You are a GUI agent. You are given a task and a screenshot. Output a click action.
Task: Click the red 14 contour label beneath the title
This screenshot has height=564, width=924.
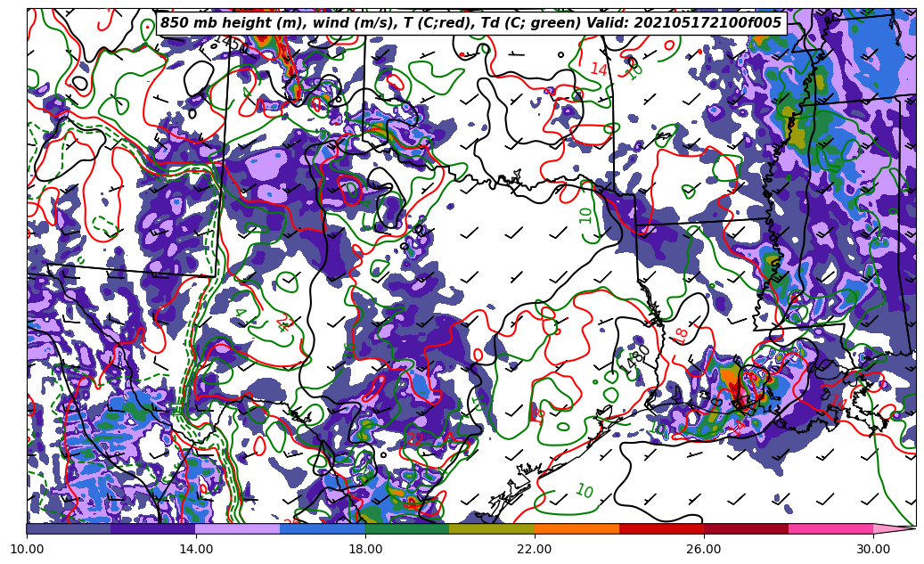tap(599, 69)
